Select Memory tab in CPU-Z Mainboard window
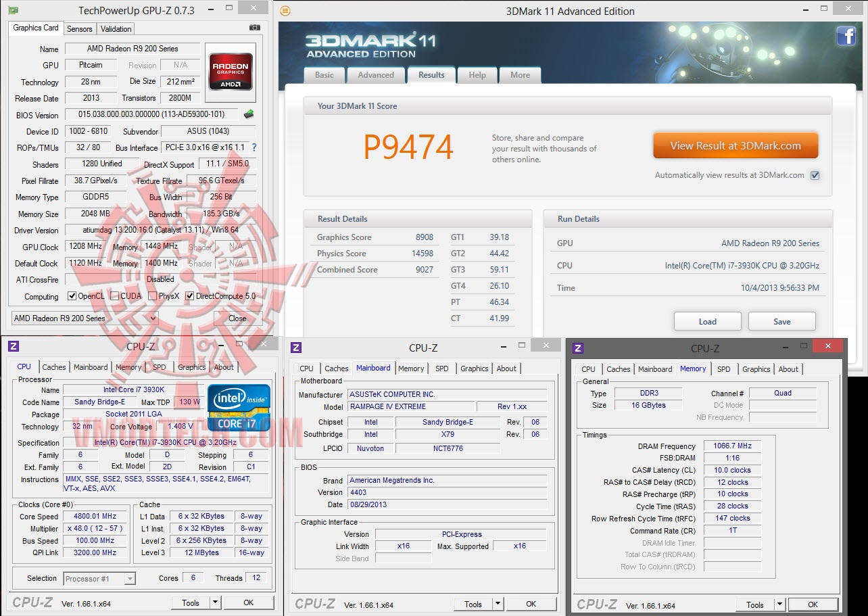The width and height of the screenshot is (868, 616). coord(411,369)
